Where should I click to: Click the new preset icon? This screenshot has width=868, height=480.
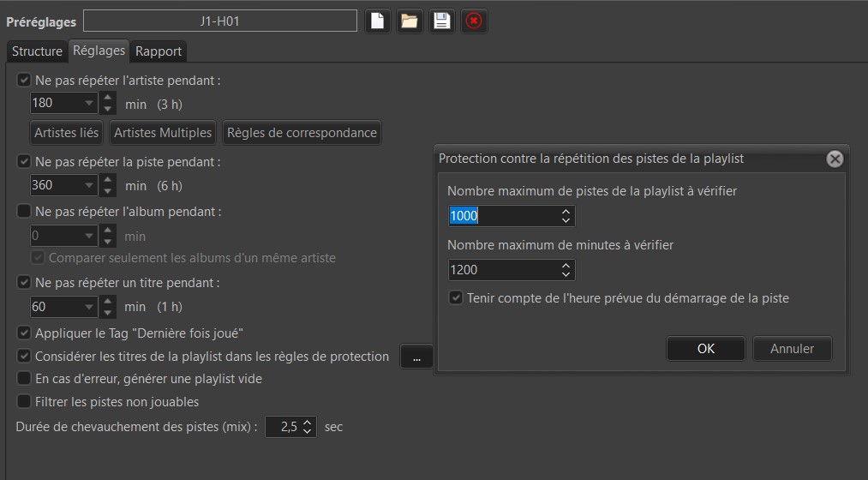(x=378, y=21)
